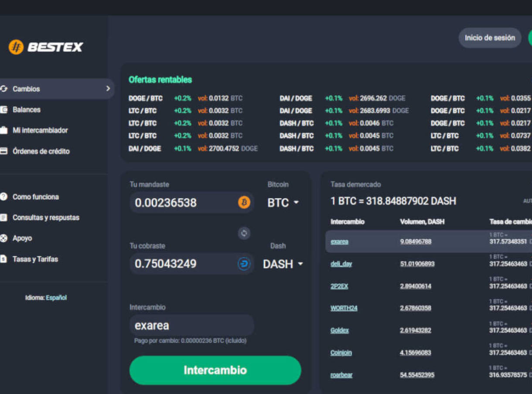
Task: Open the exarea exchange link
Action: click(x=339, y=241)
